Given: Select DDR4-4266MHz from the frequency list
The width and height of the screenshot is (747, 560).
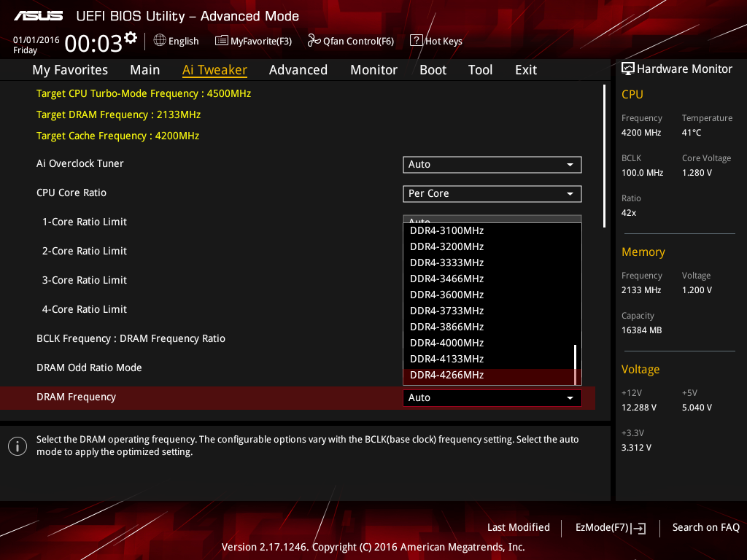Looking at the screenshot, I should click(446, 375).
